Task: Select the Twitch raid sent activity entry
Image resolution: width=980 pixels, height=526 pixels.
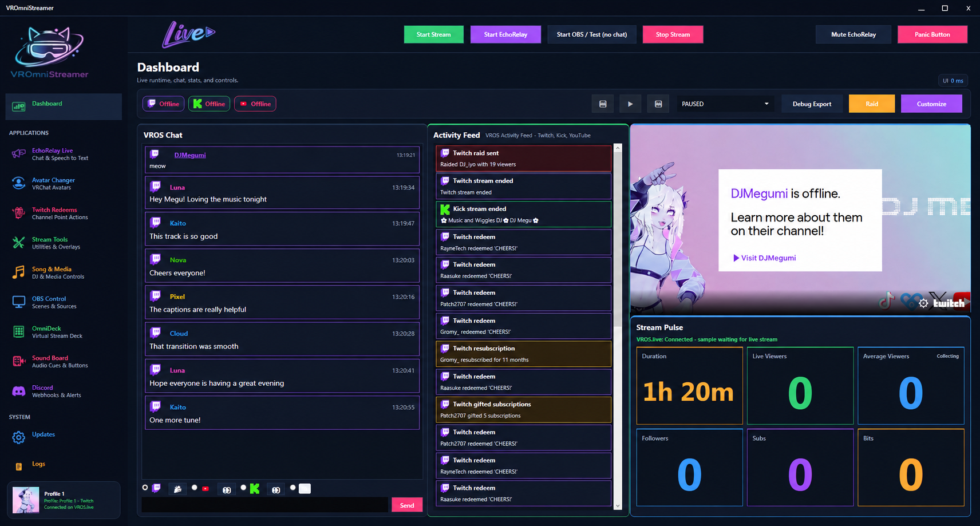Action: (523, 159)
